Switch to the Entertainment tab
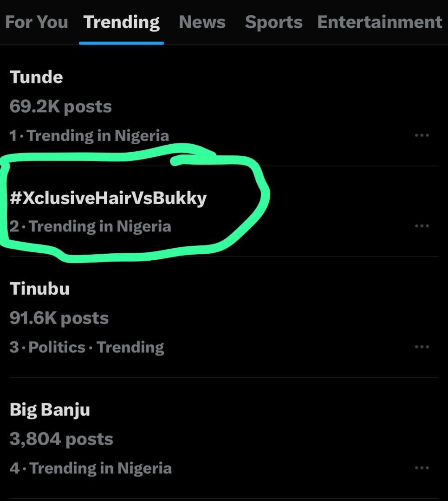 tap(379, 22)
